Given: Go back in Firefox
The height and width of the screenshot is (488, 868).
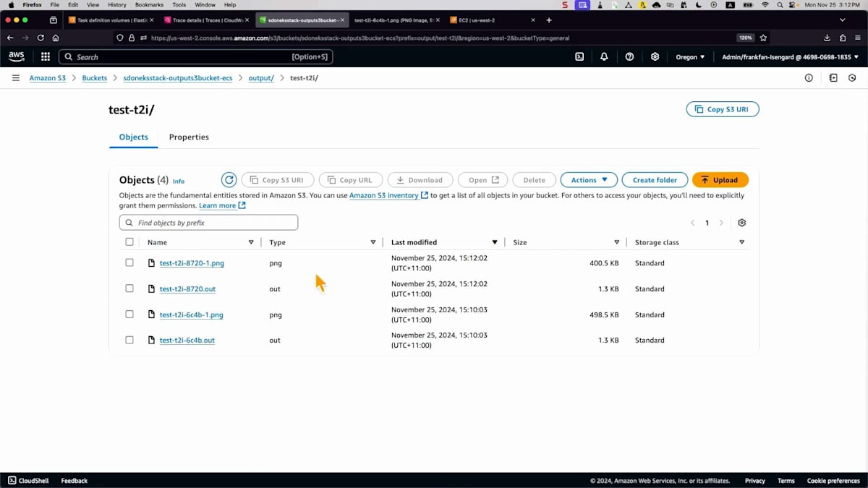Looking at the screenshot, I should click(10, 38).
